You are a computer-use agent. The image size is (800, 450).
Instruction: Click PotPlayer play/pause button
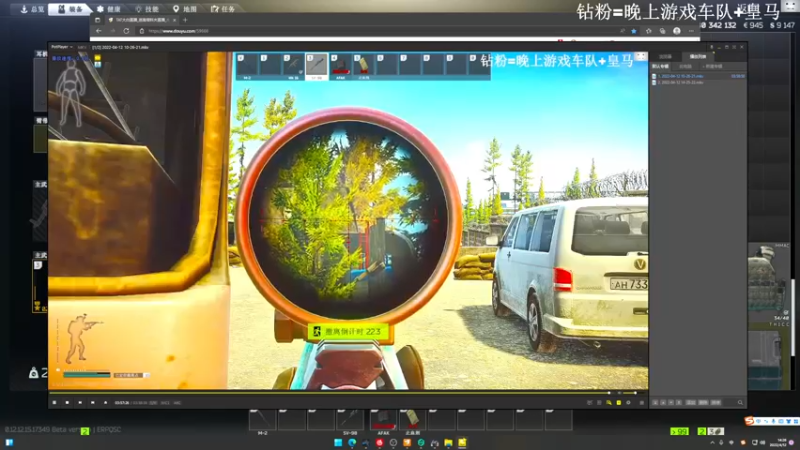54,403
